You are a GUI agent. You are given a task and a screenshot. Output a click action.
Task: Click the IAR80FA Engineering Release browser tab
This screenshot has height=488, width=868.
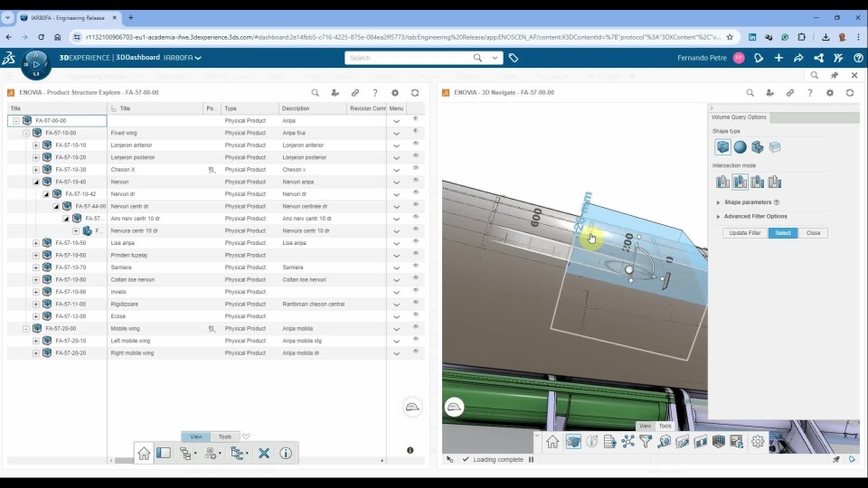[x=68, y=18]
